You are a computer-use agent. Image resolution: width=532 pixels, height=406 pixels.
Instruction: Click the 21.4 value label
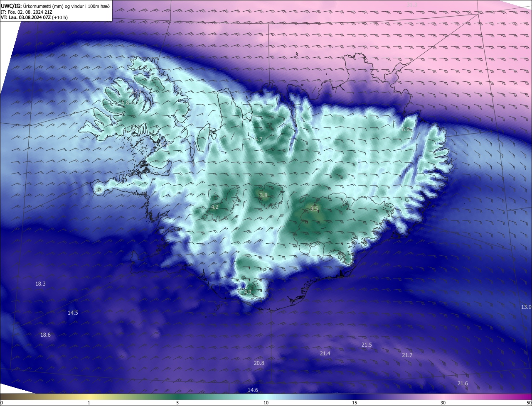tap(325, 354)
